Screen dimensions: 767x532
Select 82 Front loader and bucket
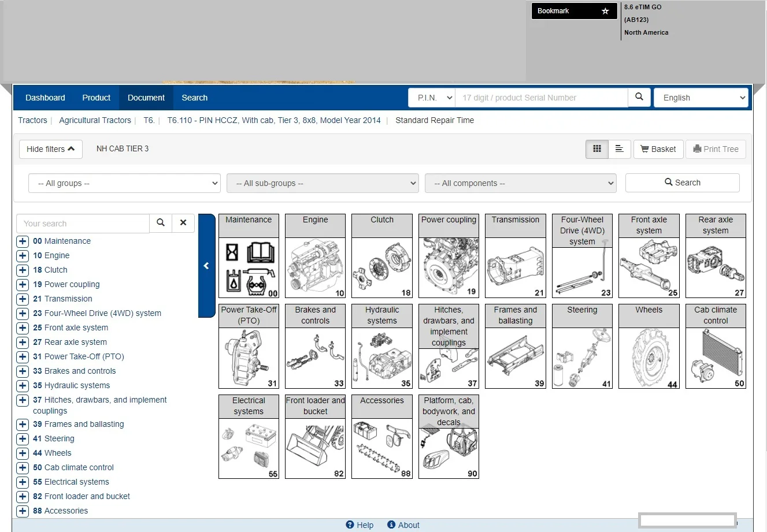click(x=81, y=496)
